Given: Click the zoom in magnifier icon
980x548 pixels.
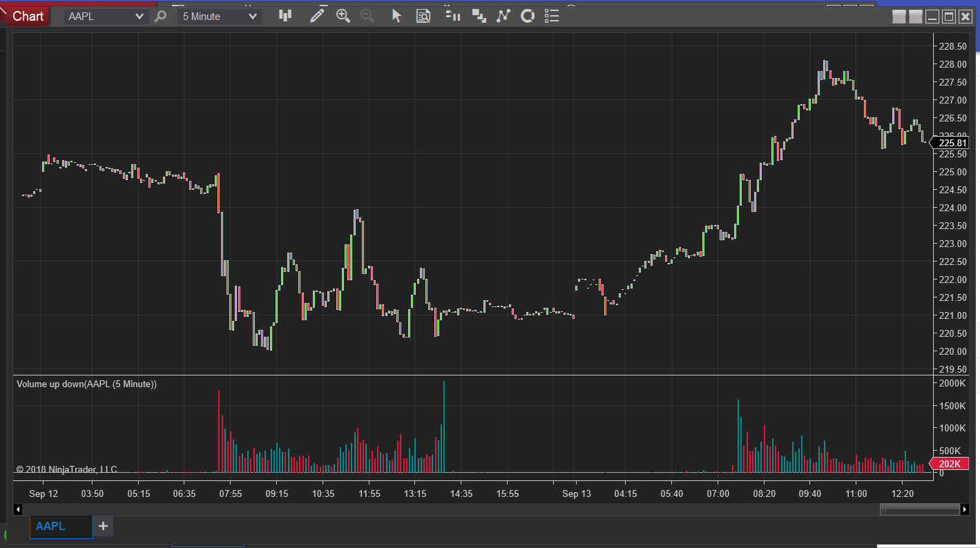Looking at the screenshot, I should pyautogui.click(x=343, y=16).
